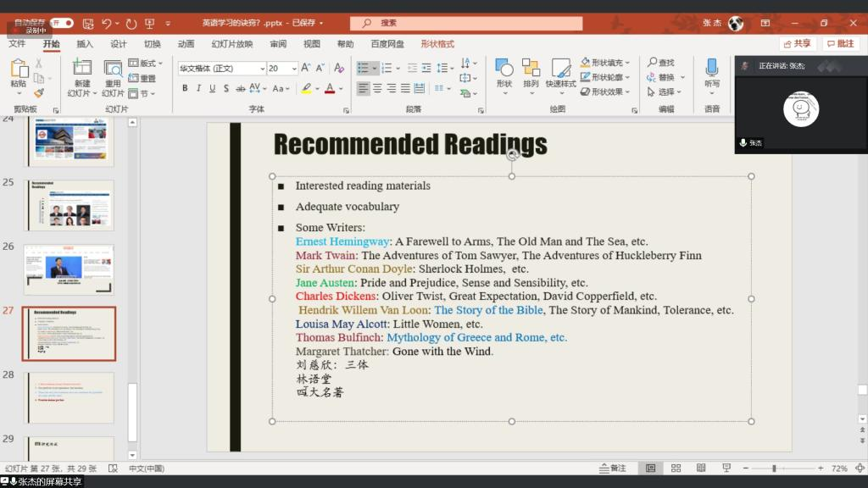Click the language indicator 中文(中国)
The width and height of the screenshot is (868, 488).
pos(147,468)
